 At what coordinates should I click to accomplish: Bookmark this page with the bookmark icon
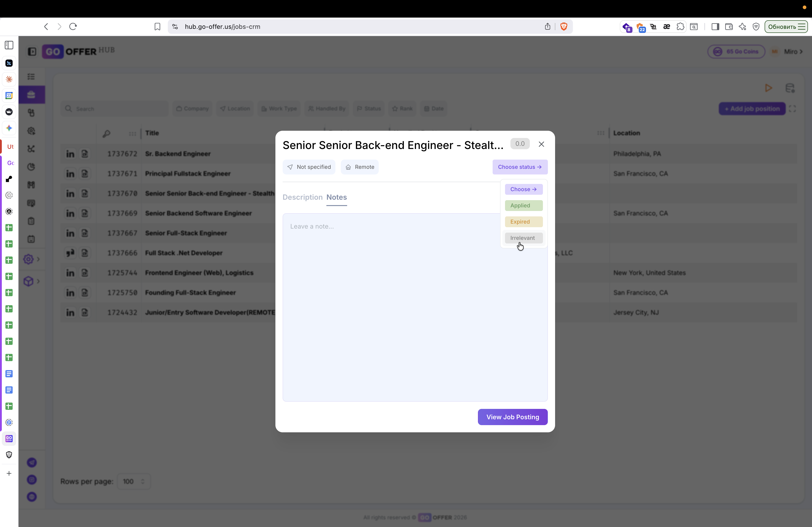157,27
